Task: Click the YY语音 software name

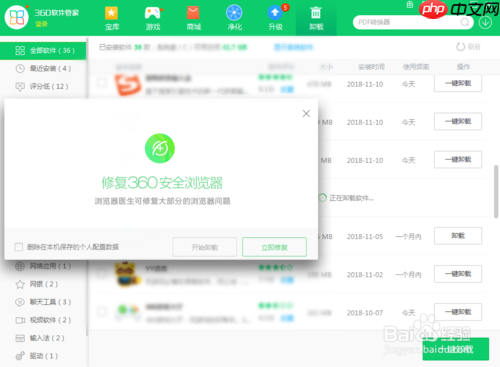Action: tap(156, 268)
